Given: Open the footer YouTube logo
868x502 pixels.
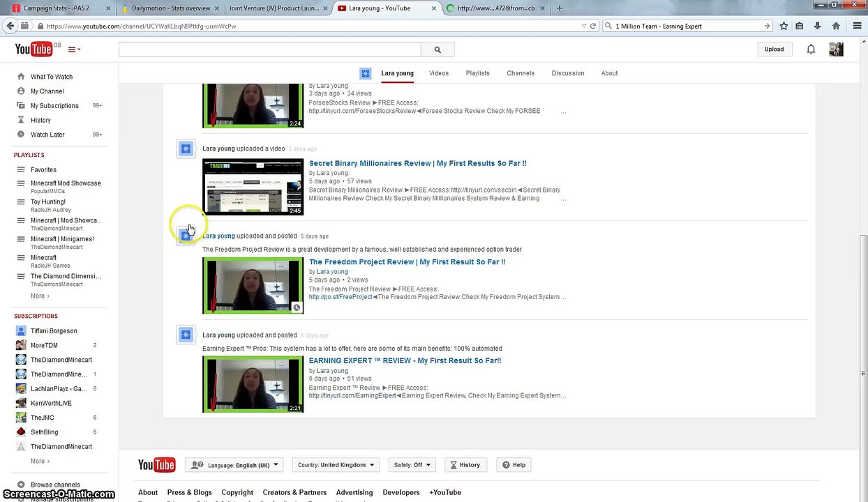Looking at the screenshot, I should click(x=156, y=465).
